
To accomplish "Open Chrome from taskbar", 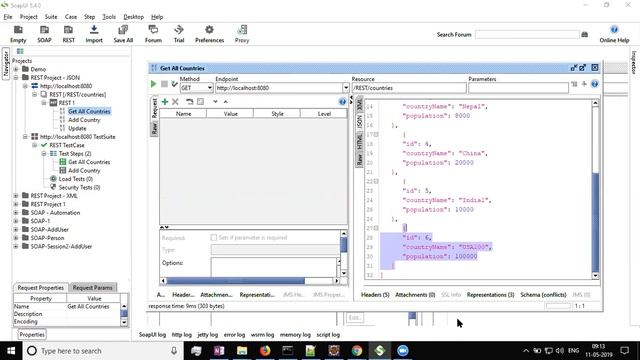I will [x=357, y=351].
